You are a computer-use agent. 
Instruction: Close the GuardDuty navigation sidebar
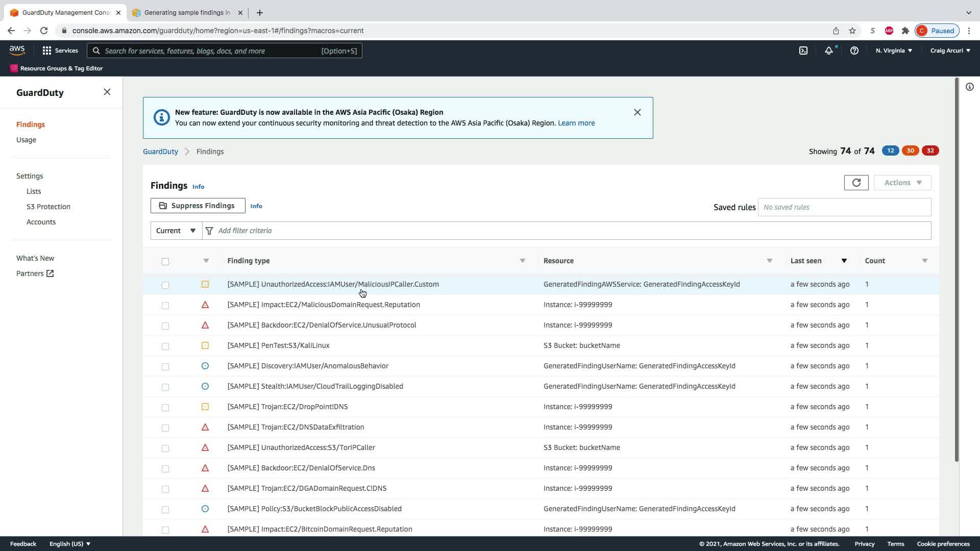pos(107,92)
